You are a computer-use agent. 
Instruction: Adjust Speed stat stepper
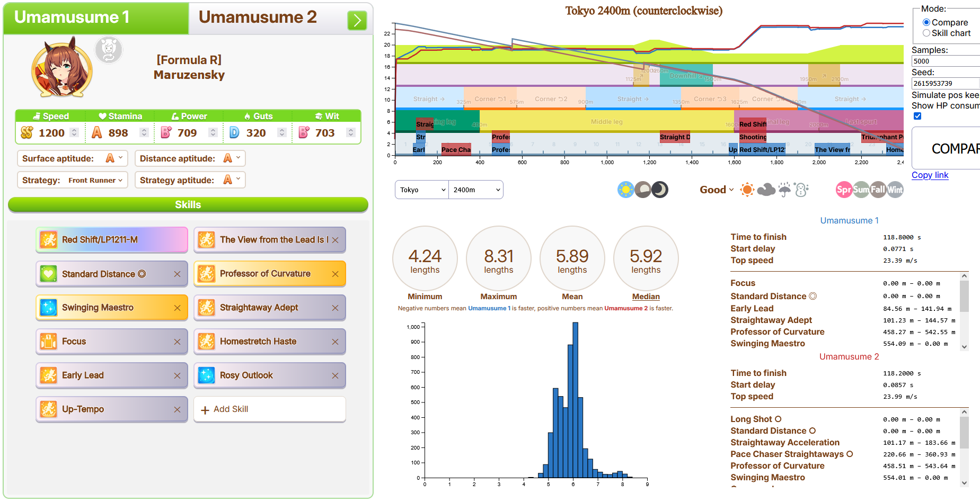tap(75, 132)
